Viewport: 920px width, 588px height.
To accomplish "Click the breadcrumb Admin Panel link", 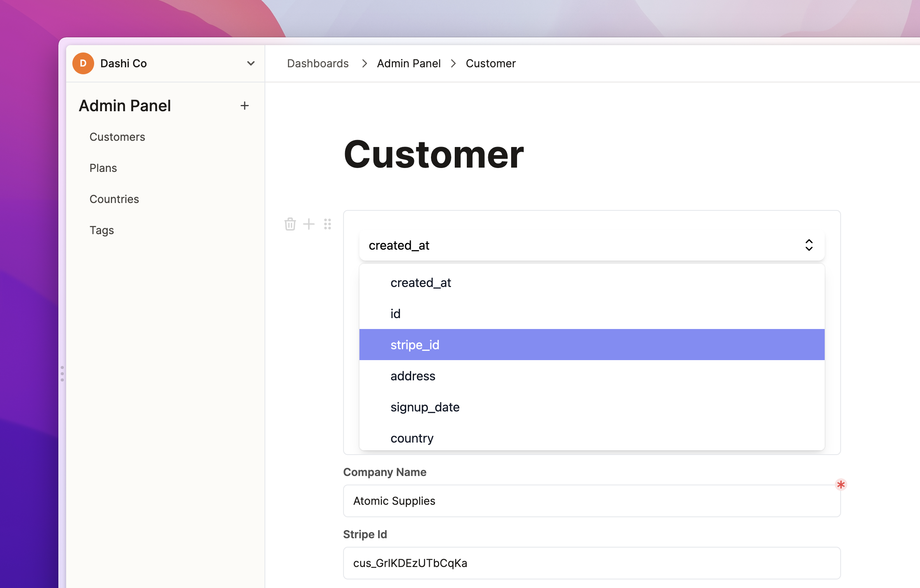I will click(409, 63).
